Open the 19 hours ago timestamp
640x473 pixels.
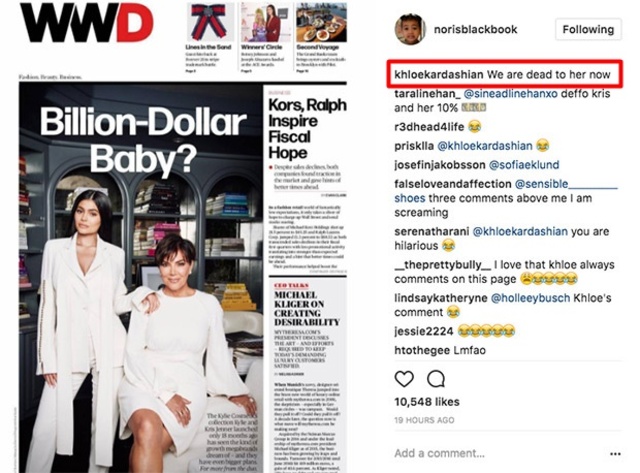point(424,420)
